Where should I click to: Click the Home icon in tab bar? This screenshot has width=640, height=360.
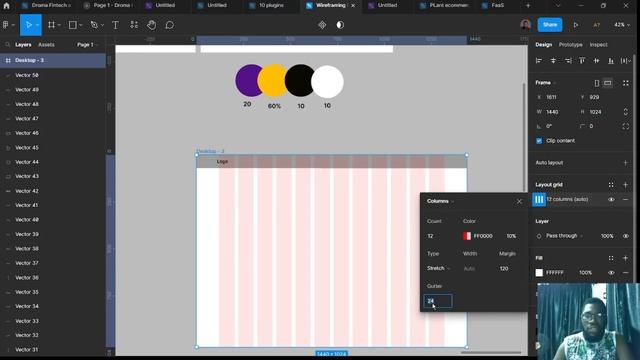coord(6,5)
